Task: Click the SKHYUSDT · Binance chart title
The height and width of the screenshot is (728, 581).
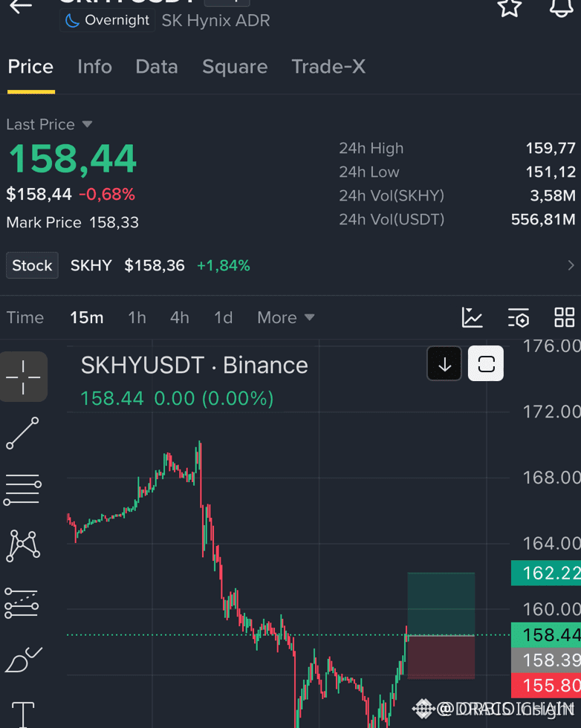Action: tap(194, 365)
